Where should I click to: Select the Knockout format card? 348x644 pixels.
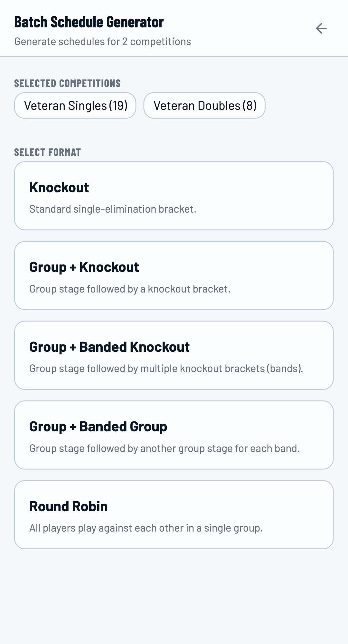click(174, 196)
